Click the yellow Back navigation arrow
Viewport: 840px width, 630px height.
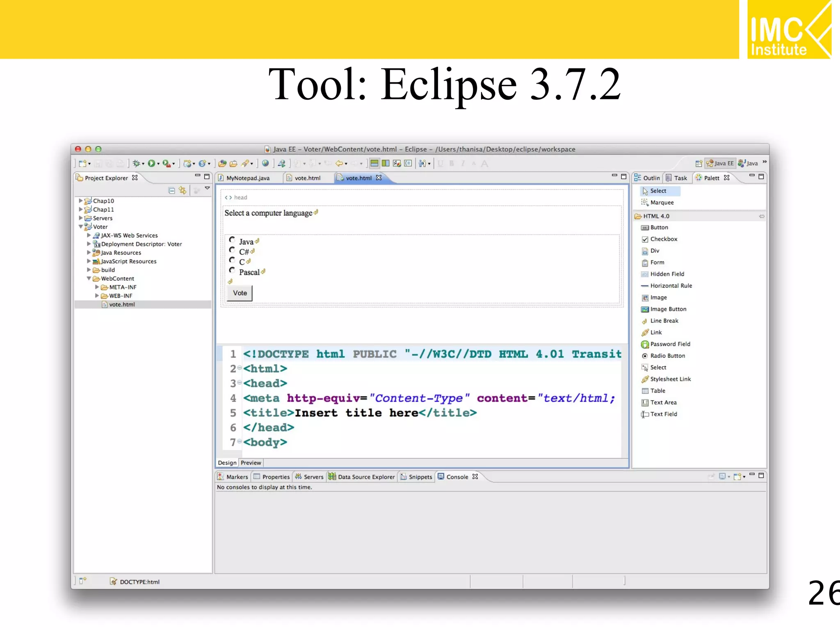click(339, 164)
